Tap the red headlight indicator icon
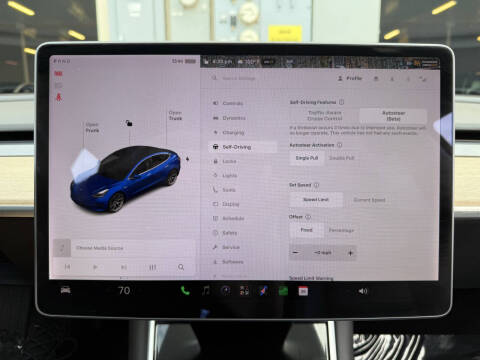The image size is (480, 360). pos(58,73)
